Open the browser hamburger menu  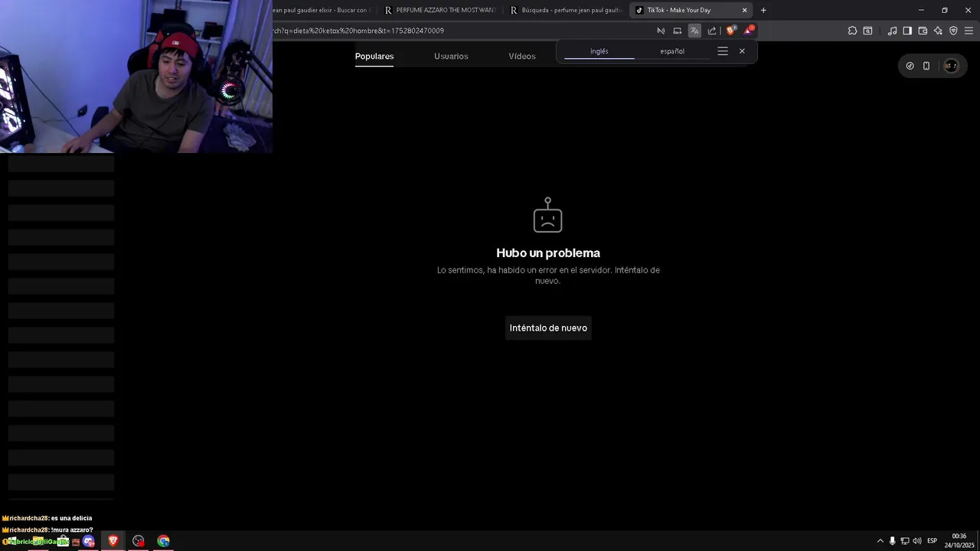pyautogui.click(x=969, y=31)
